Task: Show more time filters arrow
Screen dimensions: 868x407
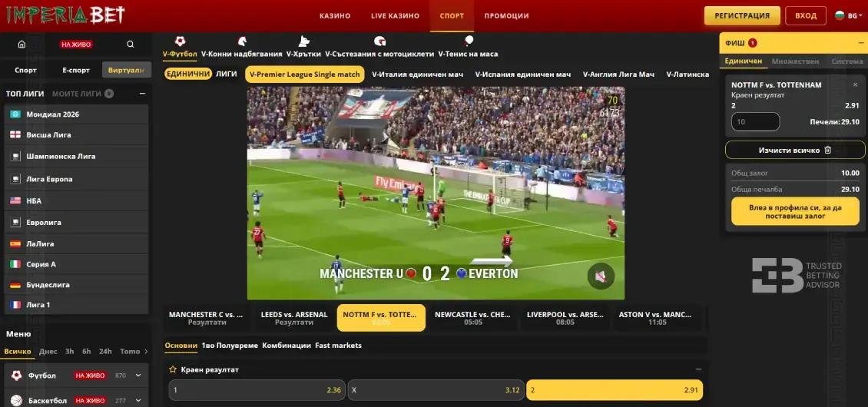Action: [x=146, y=351]
